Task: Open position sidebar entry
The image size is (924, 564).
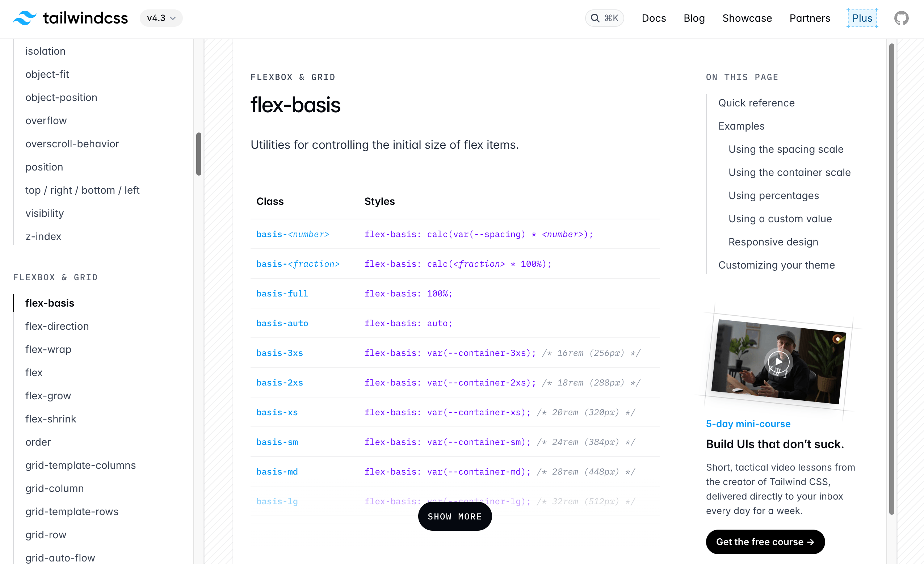Action: point(44,167)
